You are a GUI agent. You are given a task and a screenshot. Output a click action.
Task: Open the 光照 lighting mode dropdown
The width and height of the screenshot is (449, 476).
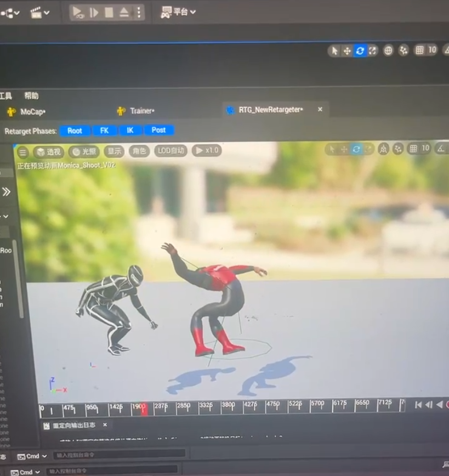click(x=84, y=151)
